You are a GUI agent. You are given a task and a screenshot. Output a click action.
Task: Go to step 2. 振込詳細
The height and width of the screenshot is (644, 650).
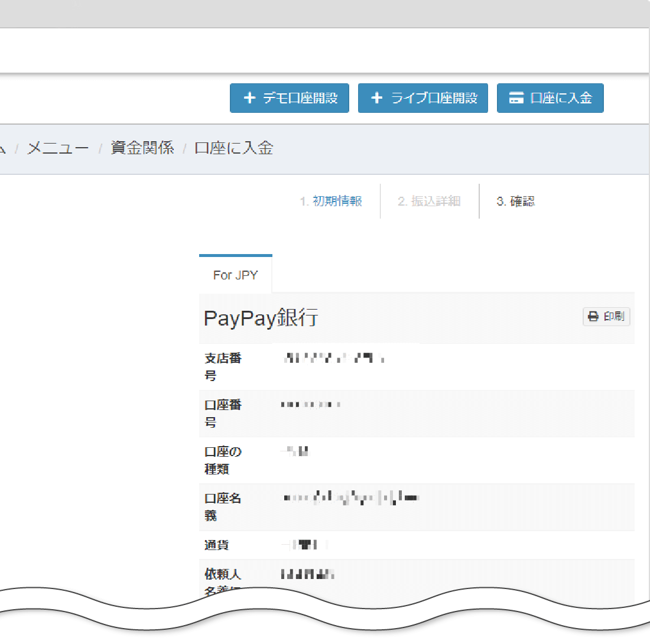point(429,201)
